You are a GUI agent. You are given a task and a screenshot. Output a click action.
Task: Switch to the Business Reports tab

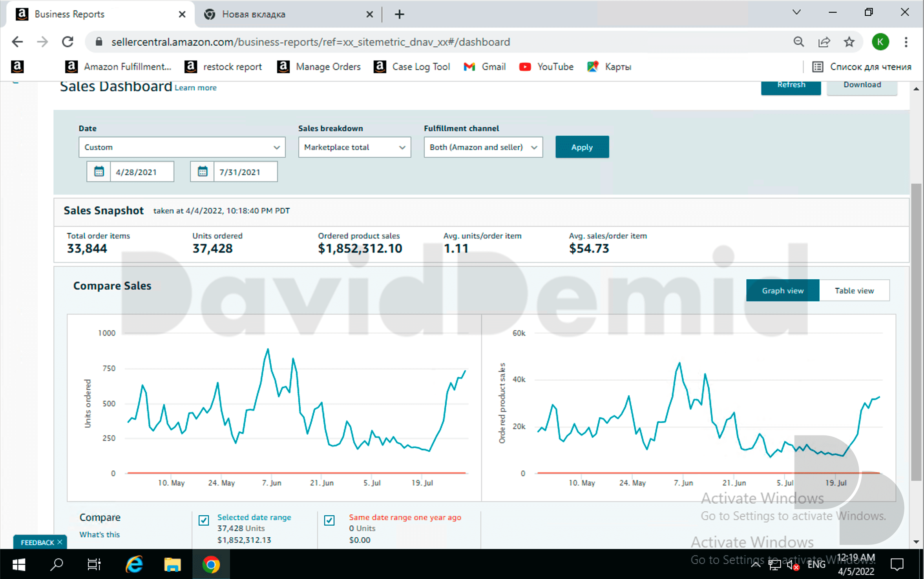(100, 14)
